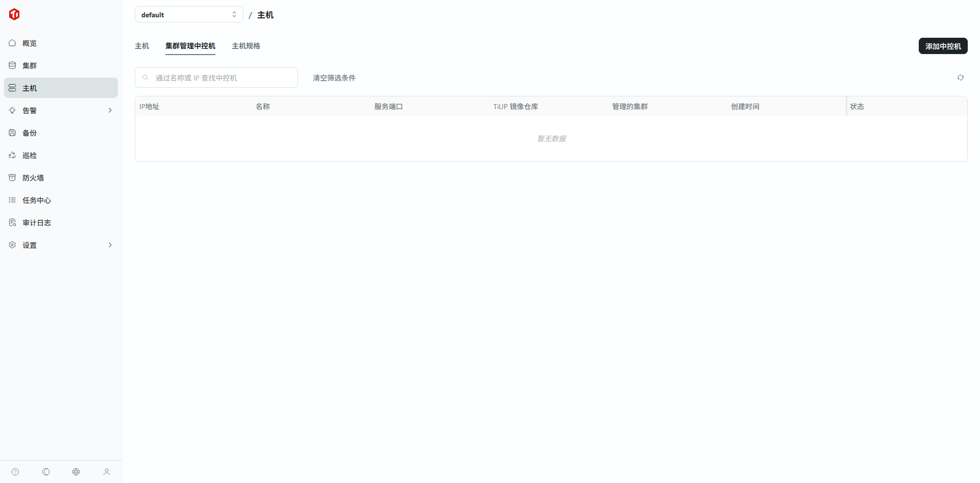This screenshot has height=483, width=980.
Task: Click the red logo in the sidebar
Action: 14,14
